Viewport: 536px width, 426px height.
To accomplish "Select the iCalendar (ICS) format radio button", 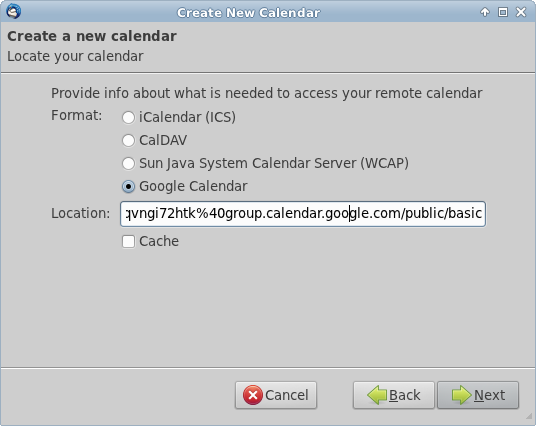I will 129,117.
